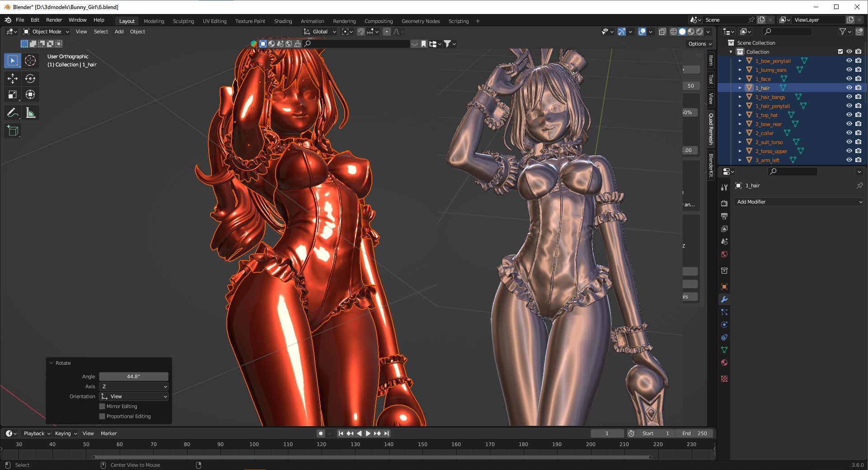Viewport: 868px width, 470px height.
Task: Open the Global transform orientation dropdown
Action: (320, 32)
